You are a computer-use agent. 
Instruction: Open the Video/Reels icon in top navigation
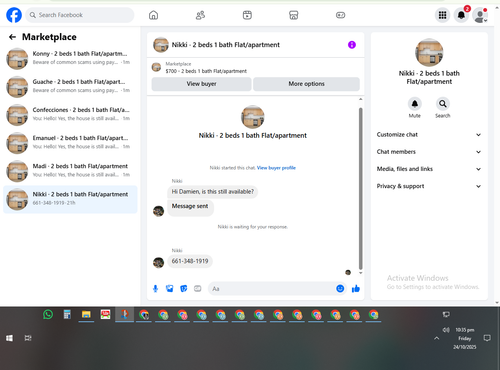[x=247, y=15]
